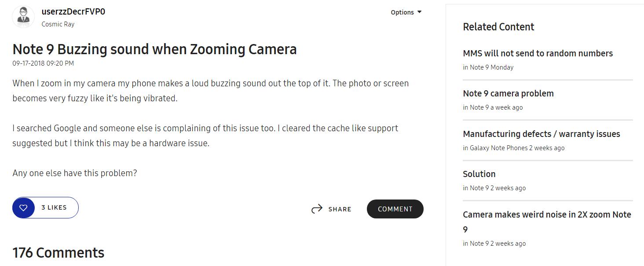The height and width of the screenshot is (266, 644).
Task: Open 'Manufacturing defects / warranty issues' link
Action: click(x=541, y=134)
